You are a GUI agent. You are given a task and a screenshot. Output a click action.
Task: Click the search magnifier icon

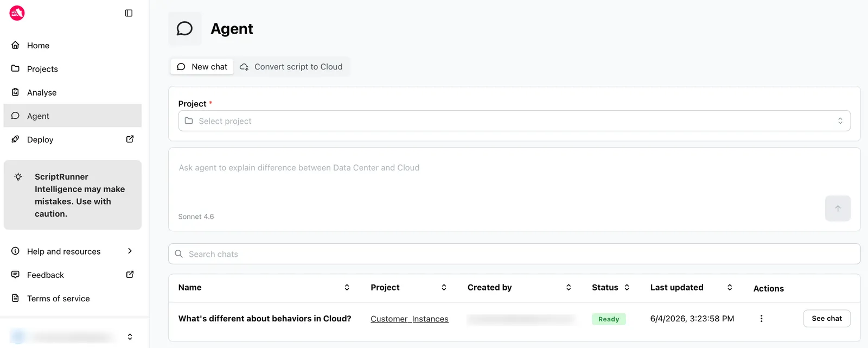(x=178, y=254)
